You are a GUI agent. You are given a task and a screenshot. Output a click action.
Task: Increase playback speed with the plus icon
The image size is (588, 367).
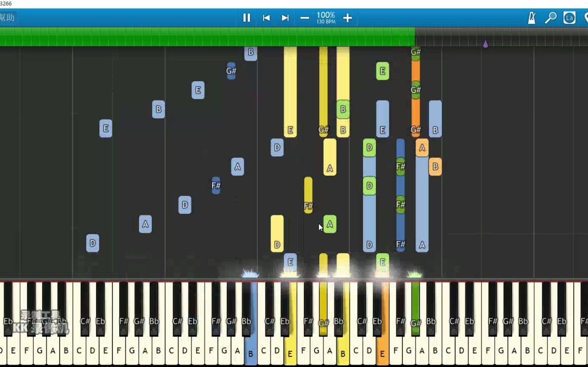pyautogui.click(x=347, y=18)
